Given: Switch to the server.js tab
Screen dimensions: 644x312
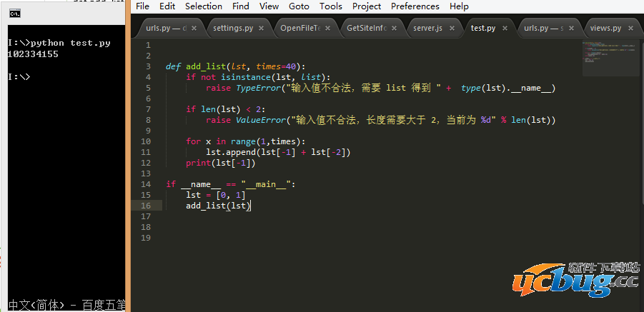Looking at the screenshot, I should [427, 29].
